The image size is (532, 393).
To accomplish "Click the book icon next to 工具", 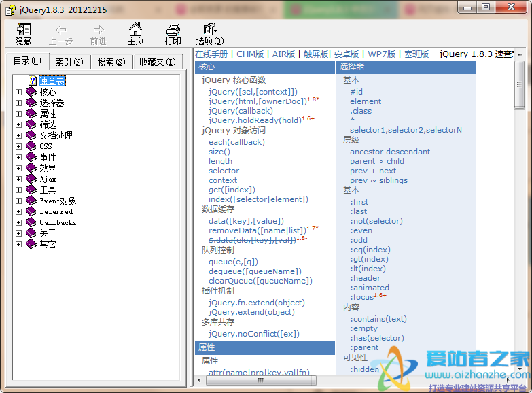I will tap(31, 190).
